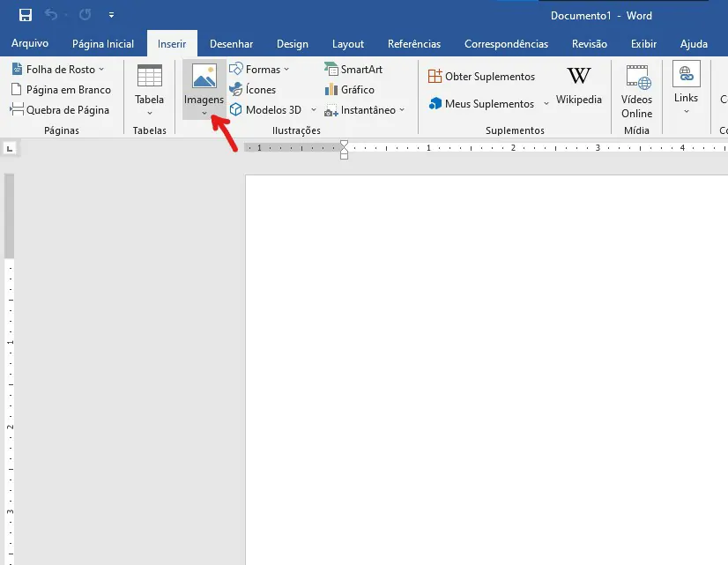Click the Quebra de Página button
Viewport: 728px width, 565px height.
[60, 110]
